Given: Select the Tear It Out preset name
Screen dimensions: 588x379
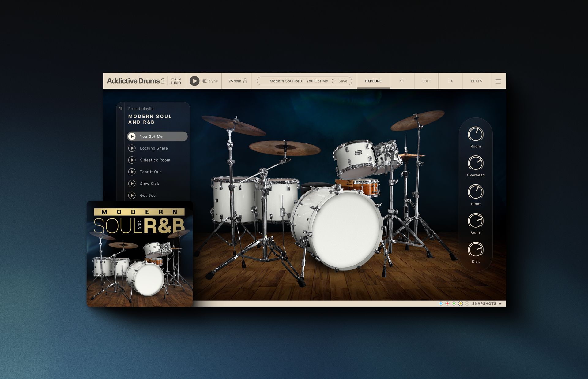Looking at the screenshot, I should (x=150, y=172).
